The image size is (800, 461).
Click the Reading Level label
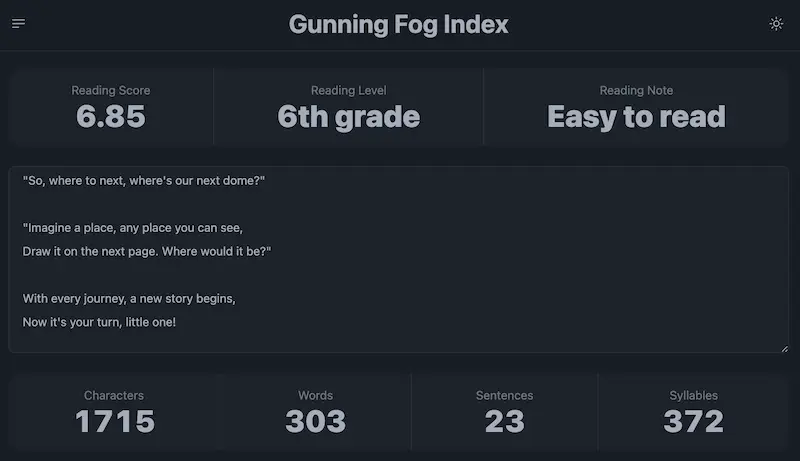pyautogui.click(x=348, y=90)
